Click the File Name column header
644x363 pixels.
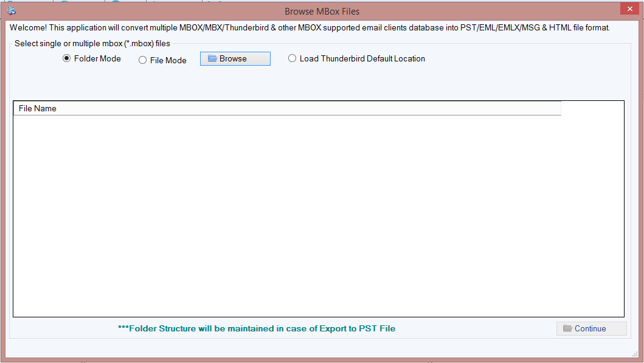(x=287, y=108)
